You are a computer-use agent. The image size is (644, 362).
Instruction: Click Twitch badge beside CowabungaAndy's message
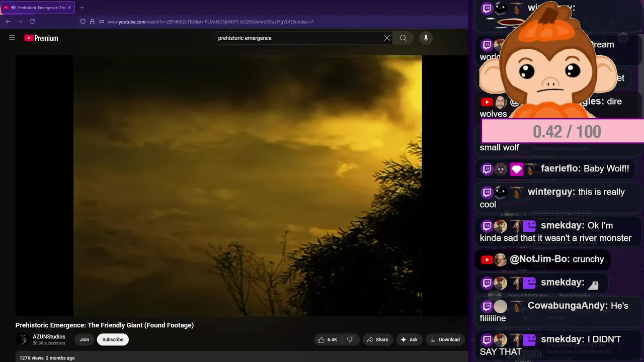tap(487, 306)
